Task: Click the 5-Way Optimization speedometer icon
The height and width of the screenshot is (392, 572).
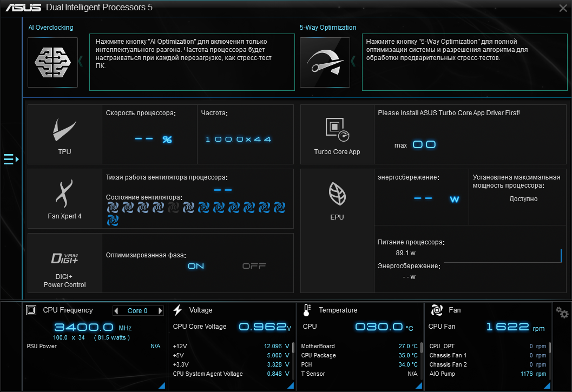Action: coord(325,62)
